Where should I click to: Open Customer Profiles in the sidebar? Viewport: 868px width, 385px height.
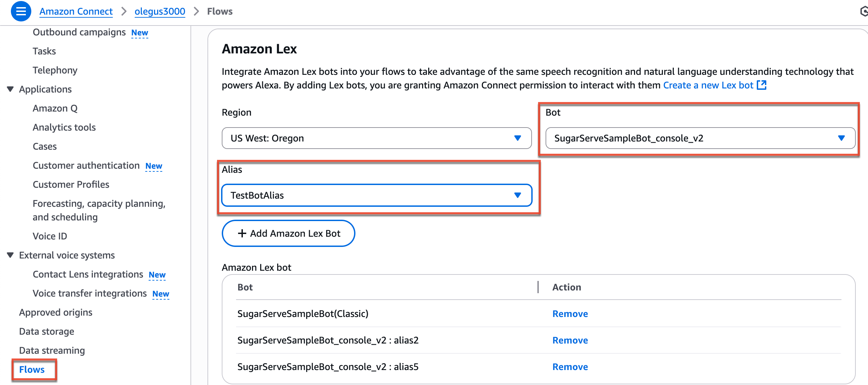tap(71, 184)
